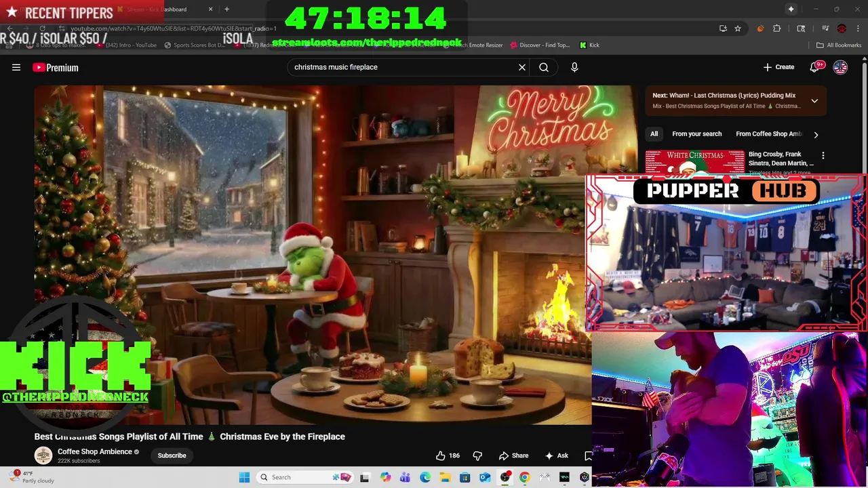The image size is (868, 488).
Task: Open Microsoft Edge from the taskbar
Action: point(425,477)
